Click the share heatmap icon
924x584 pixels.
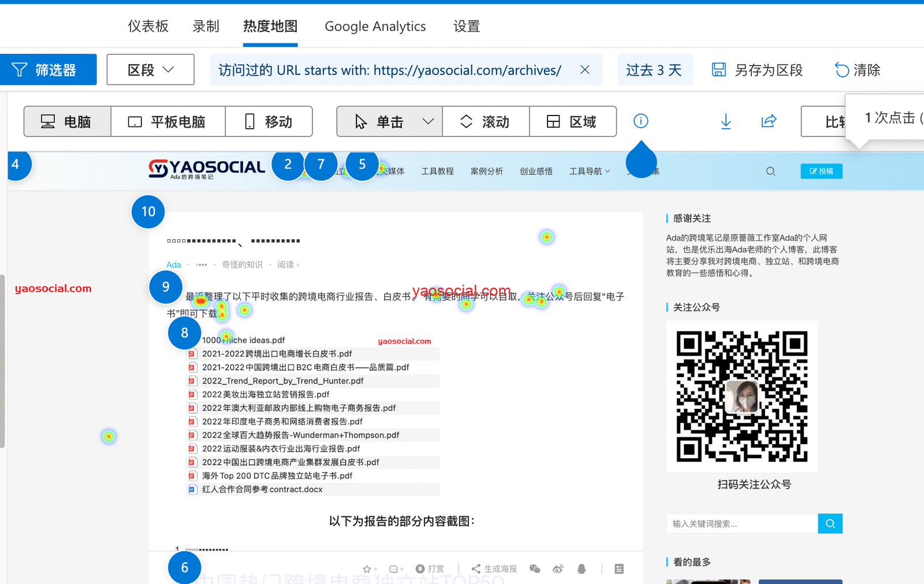pos(769,121)
